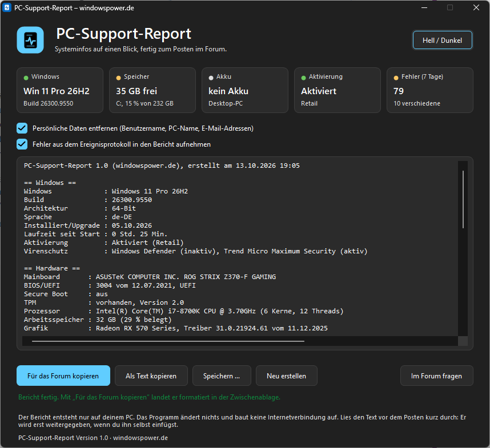The image size is (490, 448).
Task: Click the PC-Support-Report app logo icon
Action: 30,40
